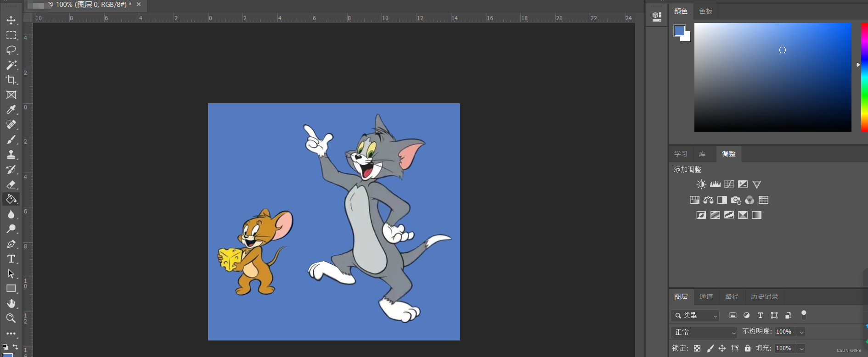Switch to the 学习 tab

click(681, 154)
